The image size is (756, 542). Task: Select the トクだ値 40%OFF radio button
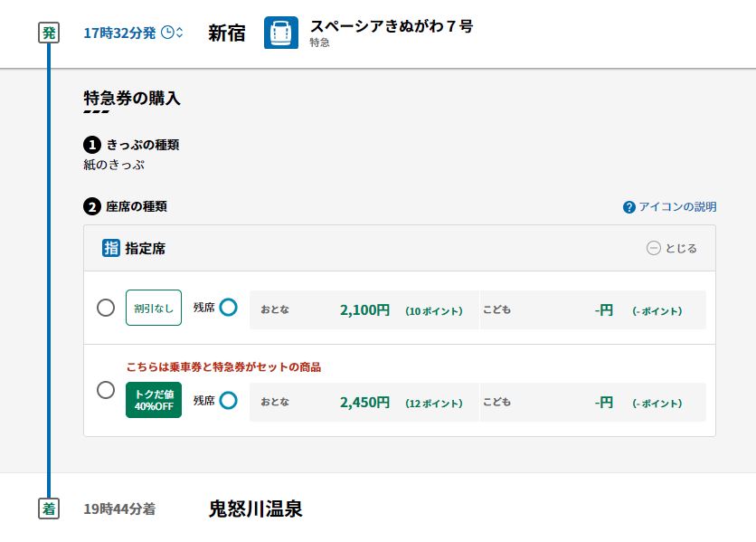click(106, 390)
